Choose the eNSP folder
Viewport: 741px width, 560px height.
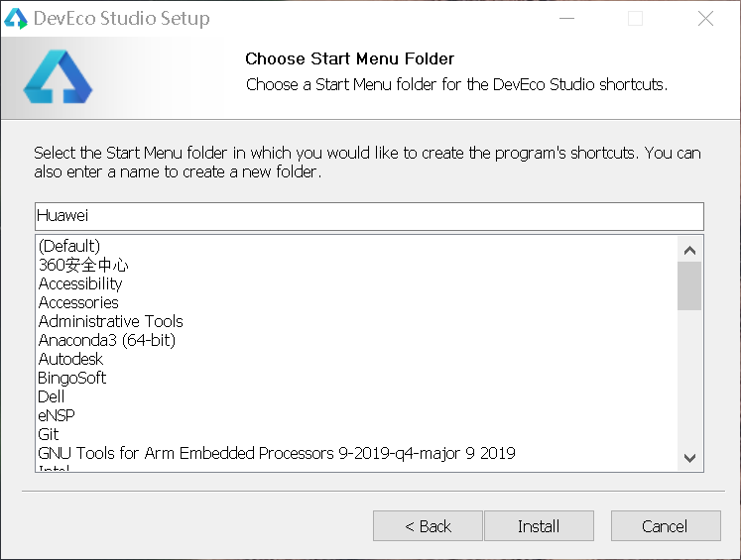[57, 415]
